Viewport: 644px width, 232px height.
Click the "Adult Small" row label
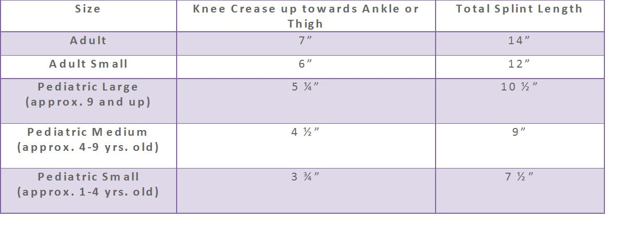pyautogui.click(x=88, y=64)
